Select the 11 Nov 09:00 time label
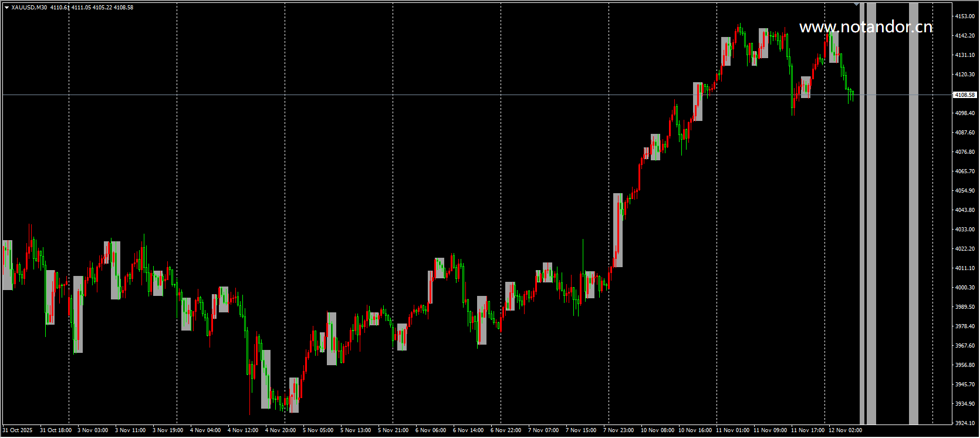980x438 pixels. pyautogui.click(x=771, y=430)
